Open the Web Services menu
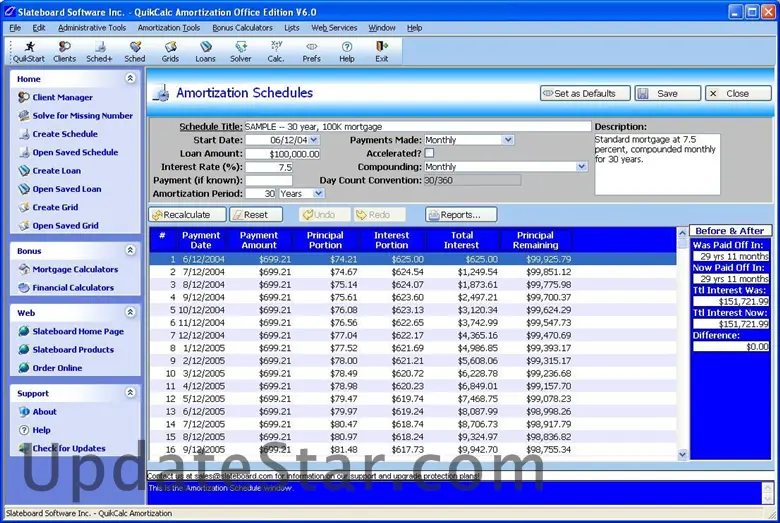 [334, 28]
